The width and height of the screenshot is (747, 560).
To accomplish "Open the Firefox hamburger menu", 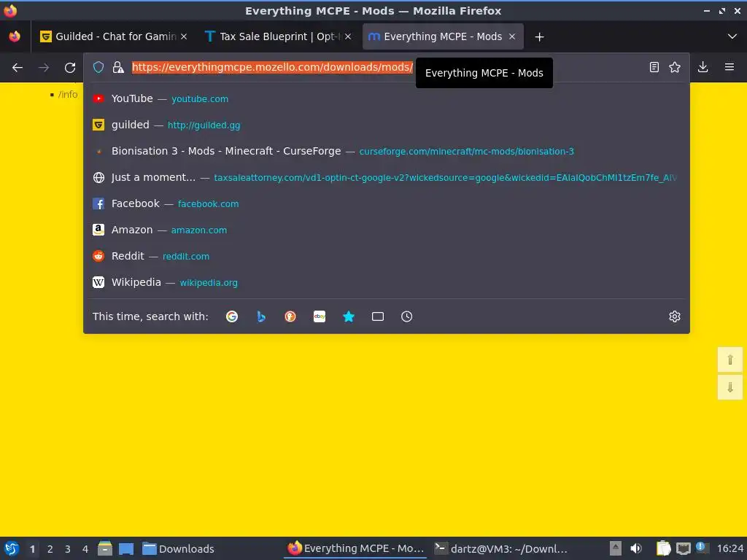I will pyautogui.click(x=729, y=68).
